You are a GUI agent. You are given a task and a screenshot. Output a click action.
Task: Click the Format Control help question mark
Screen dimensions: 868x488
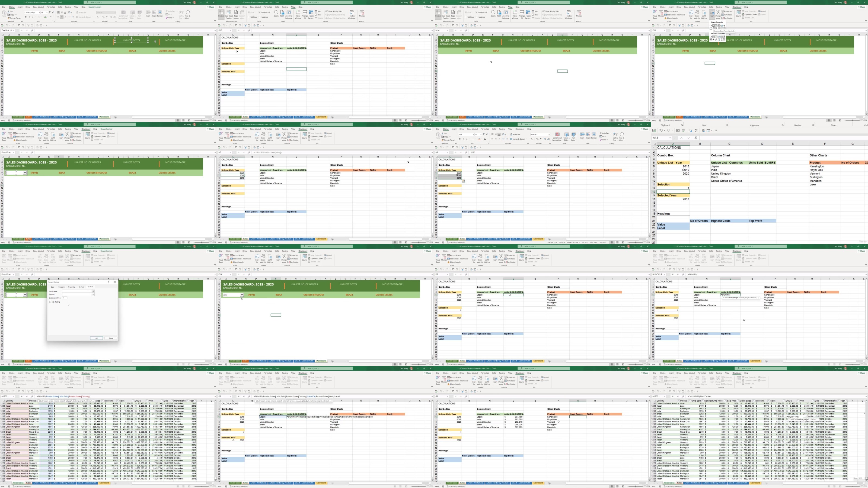(x=108, y=282)
